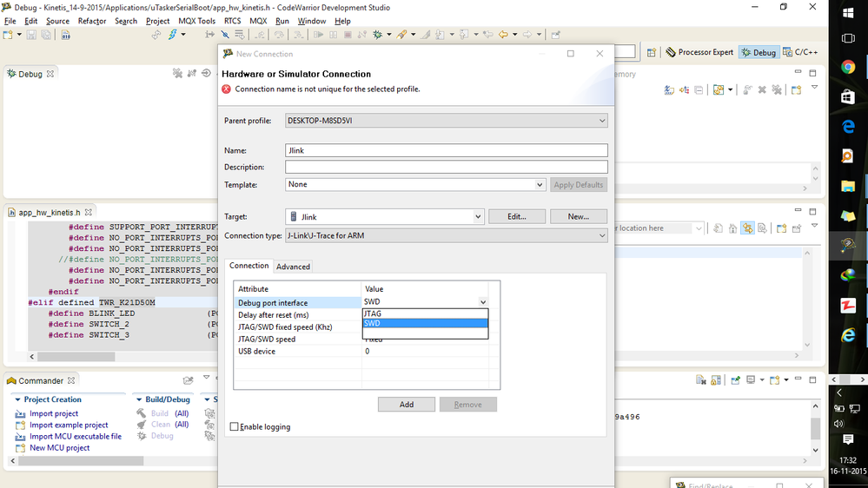
Task: Click the yellow layout icon in the Variables view toolbar
Action: [719, 89]
